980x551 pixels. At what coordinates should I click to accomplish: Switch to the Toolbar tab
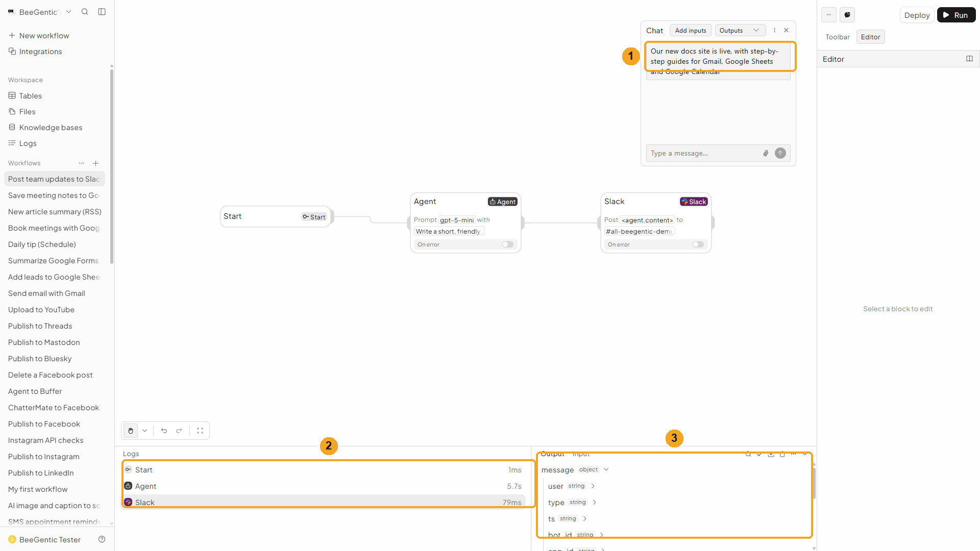[x=838, y=37]
